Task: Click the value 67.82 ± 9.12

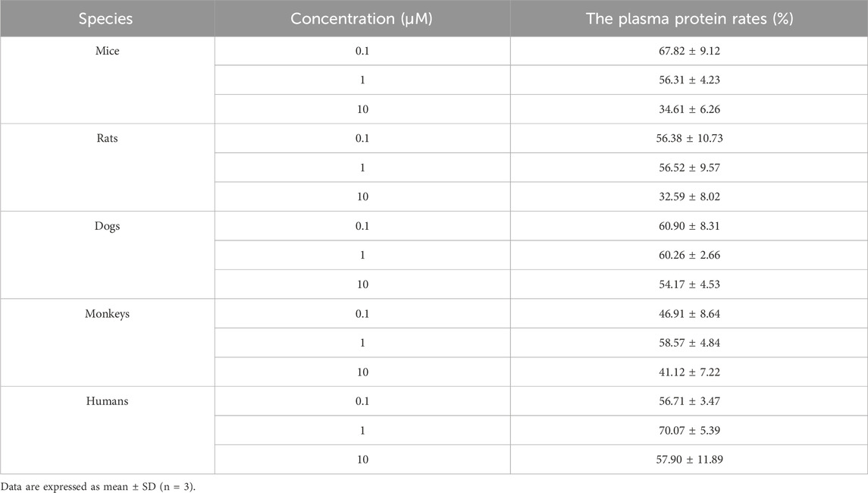Action: (x=689, y=51)
